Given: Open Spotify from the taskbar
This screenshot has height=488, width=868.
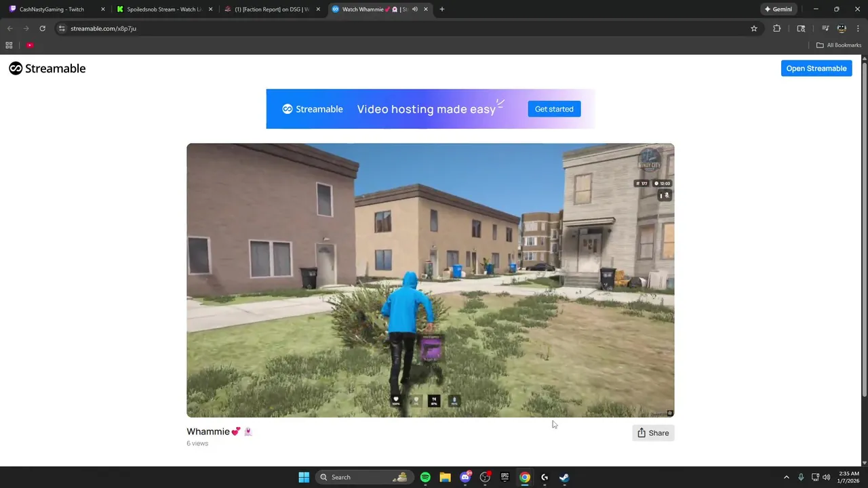Looking at the screenshot, I should (425, 477).
